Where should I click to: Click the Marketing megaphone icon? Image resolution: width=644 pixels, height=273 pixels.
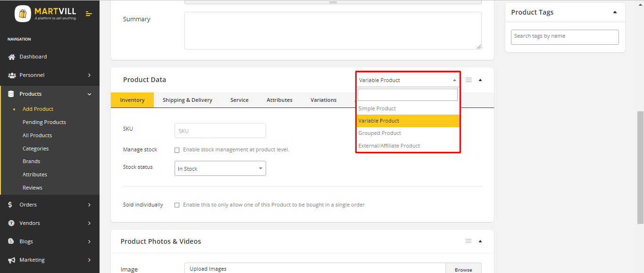[12, 260]
